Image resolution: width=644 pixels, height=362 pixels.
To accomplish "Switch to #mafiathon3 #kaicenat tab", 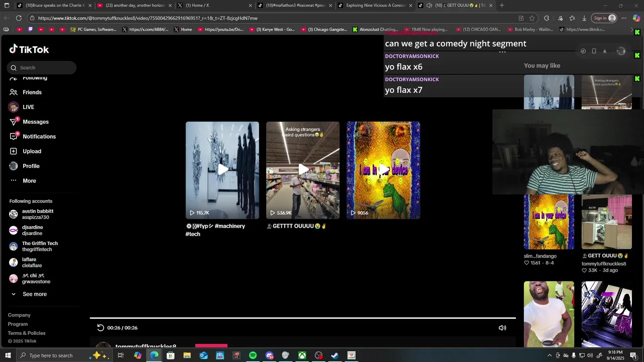I will [294, 6].
